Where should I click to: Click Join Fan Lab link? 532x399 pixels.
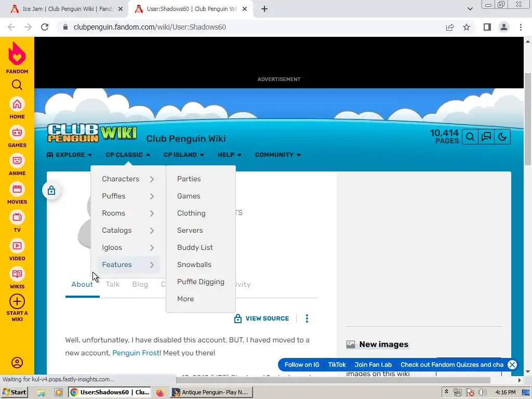click(x=373, y=365)
